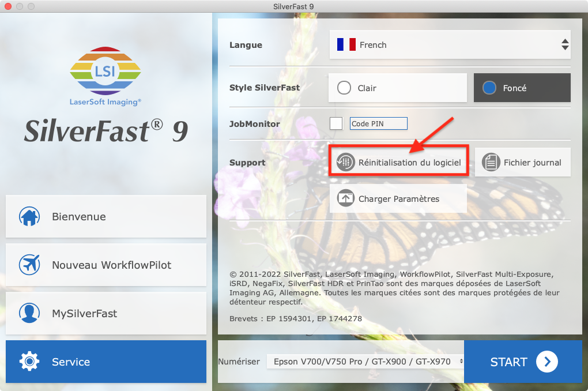Close the window with the red button
The image size is (588, 391).
[8, 6]
